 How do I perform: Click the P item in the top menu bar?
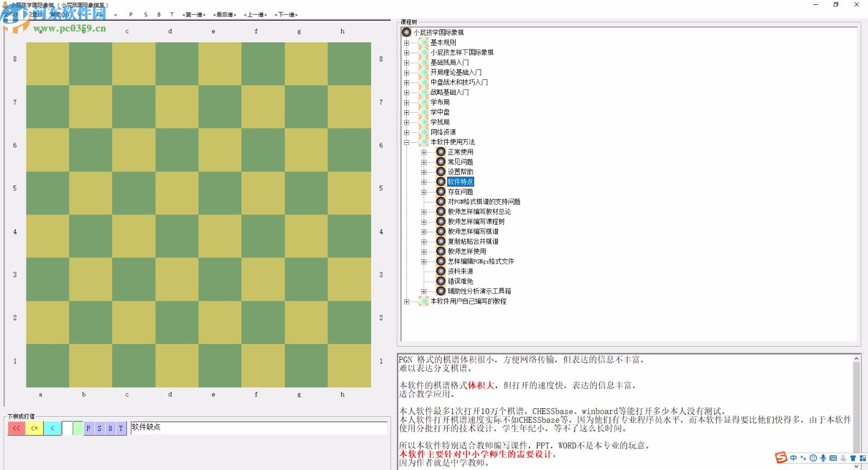tap(131, 15)
